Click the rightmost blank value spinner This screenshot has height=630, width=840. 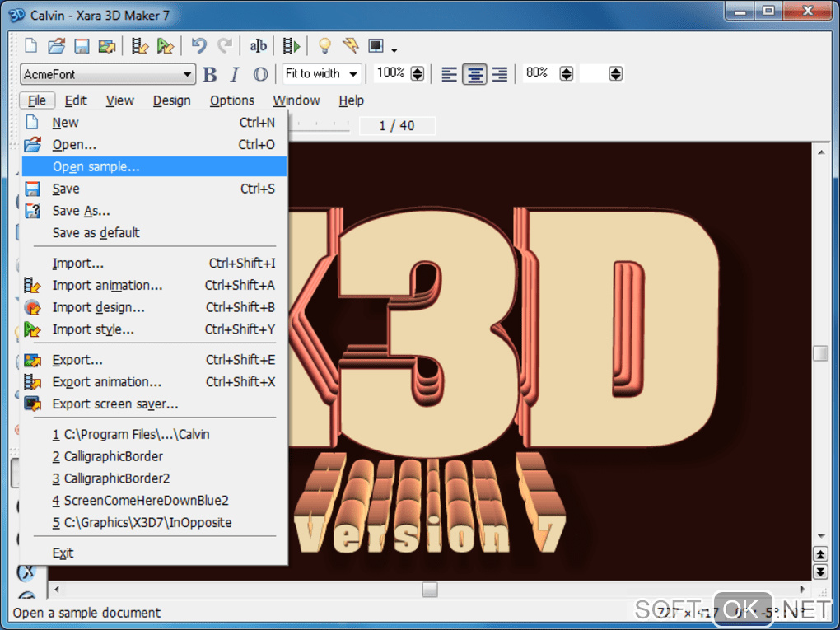pos(615,74)
